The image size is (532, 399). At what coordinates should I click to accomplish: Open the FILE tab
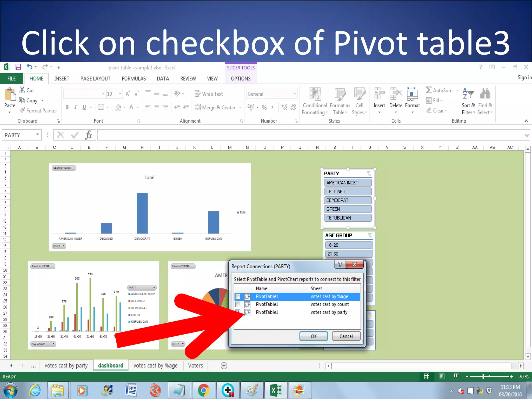(11, 78)
